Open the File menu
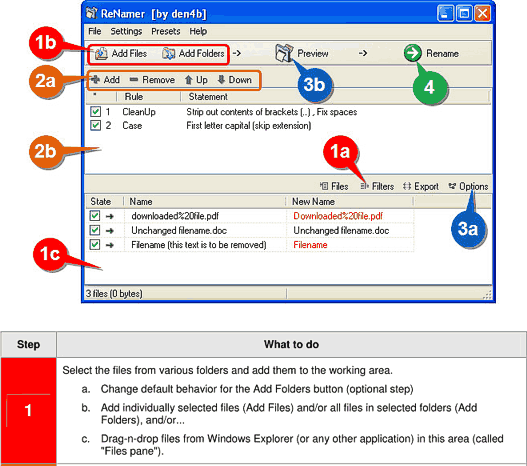Image resolution: width=527 pixels, height=466 pixels. [x=94, y=31]
